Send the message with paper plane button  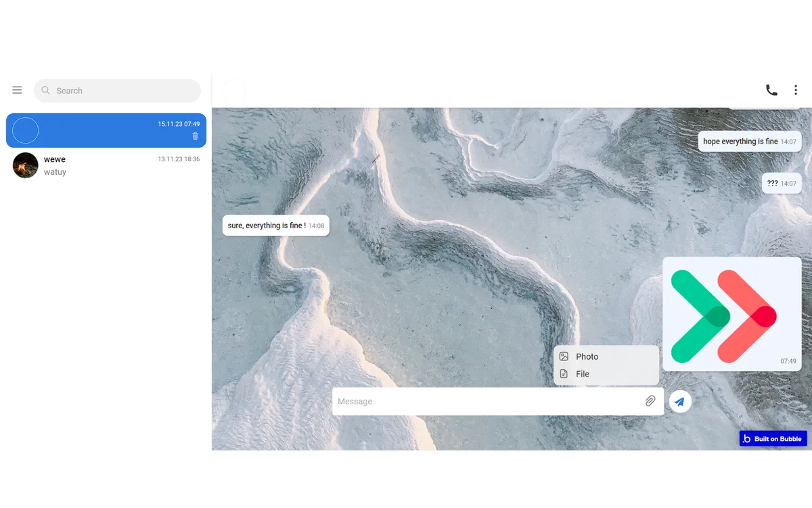point(680,401)
